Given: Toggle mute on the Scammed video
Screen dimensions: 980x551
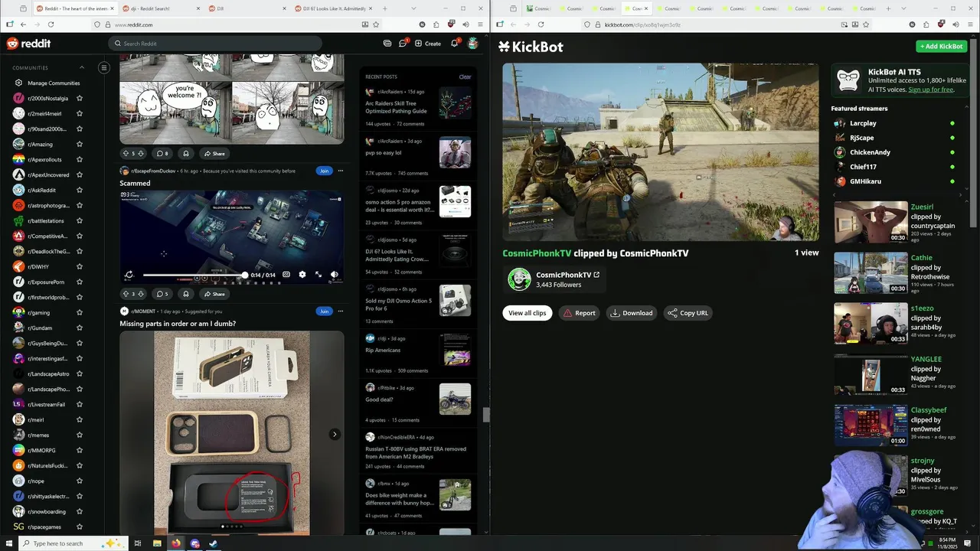Looking at the screenshot, I should [x=335, y=275].
